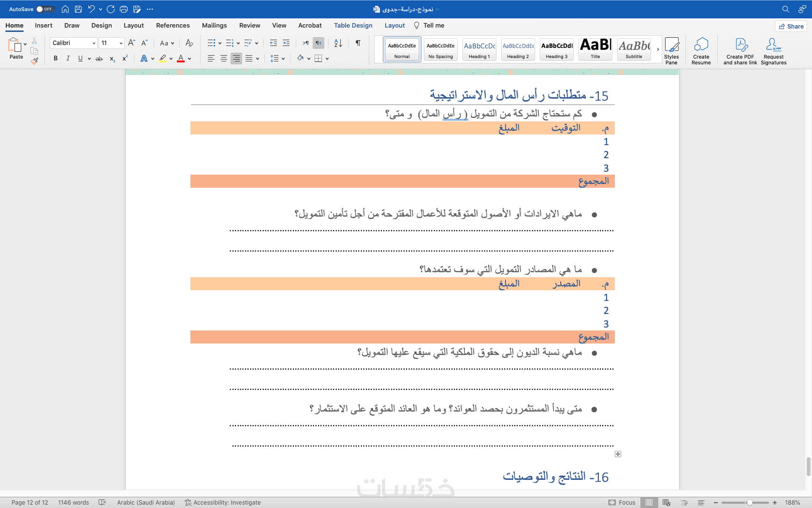Align text to the left
This screenshot has height=508, width=812.
coord(211,59)
